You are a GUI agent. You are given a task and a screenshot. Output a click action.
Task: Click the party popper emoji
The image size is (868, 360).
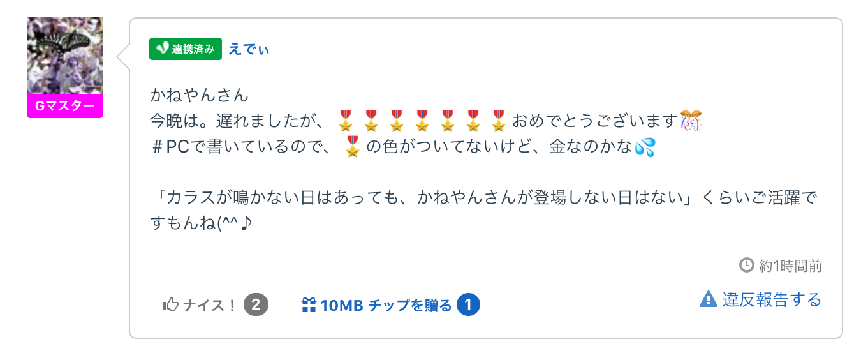pos(691,121)
